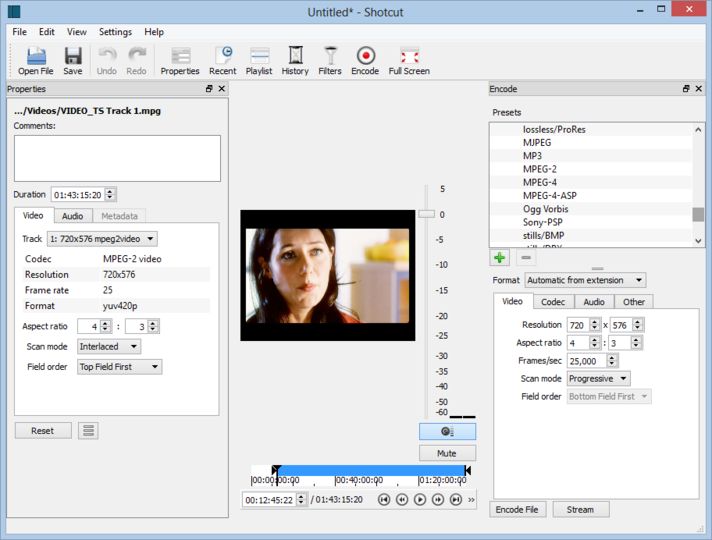Rewind the video playback
Viewport: 712px width, 540px height.
402,500
